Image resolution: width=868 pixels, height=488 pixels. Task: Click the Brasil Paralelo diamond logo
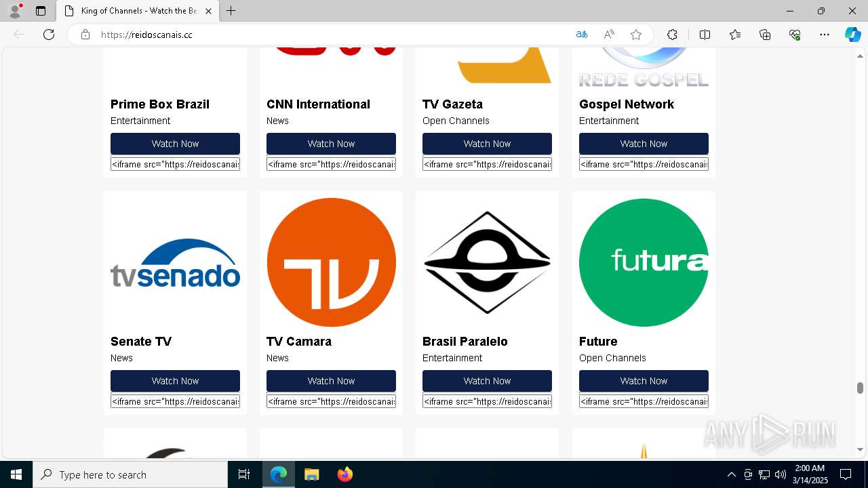pos(487,262)
